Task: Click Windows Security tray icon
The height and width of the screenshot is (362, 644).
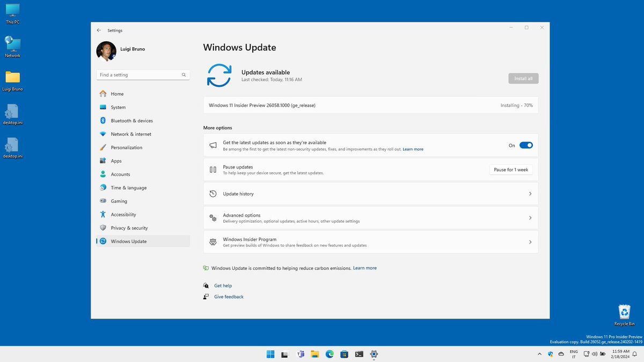Action: (x=551, y=354)
